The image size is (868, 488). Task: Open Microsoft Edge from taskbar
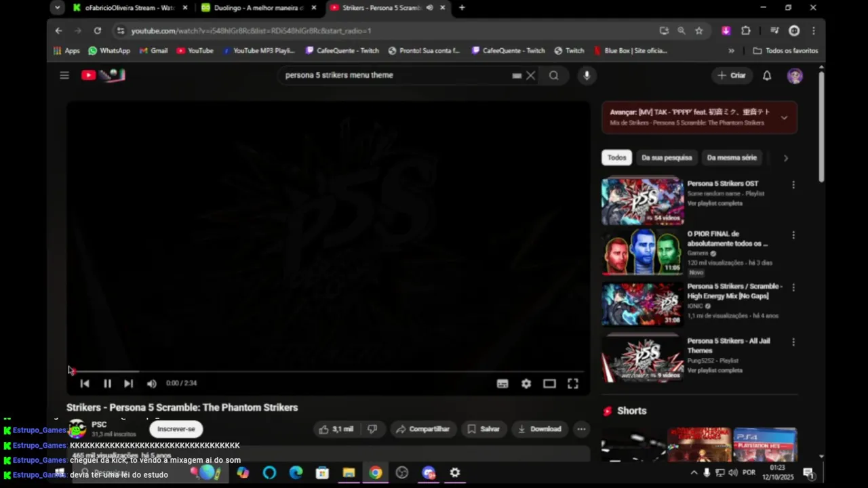click(x=296, y=473)
